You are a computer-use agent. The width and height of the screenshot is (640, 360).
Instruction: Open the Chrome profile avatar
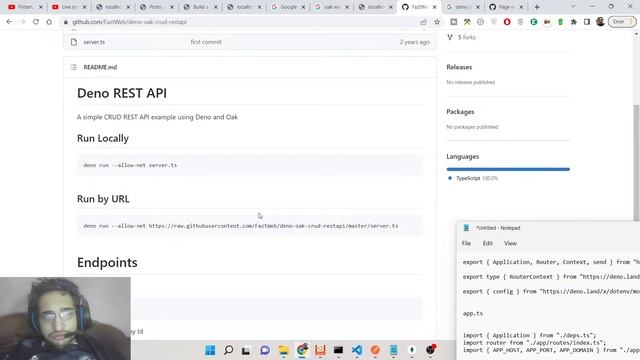pos(600,22)
